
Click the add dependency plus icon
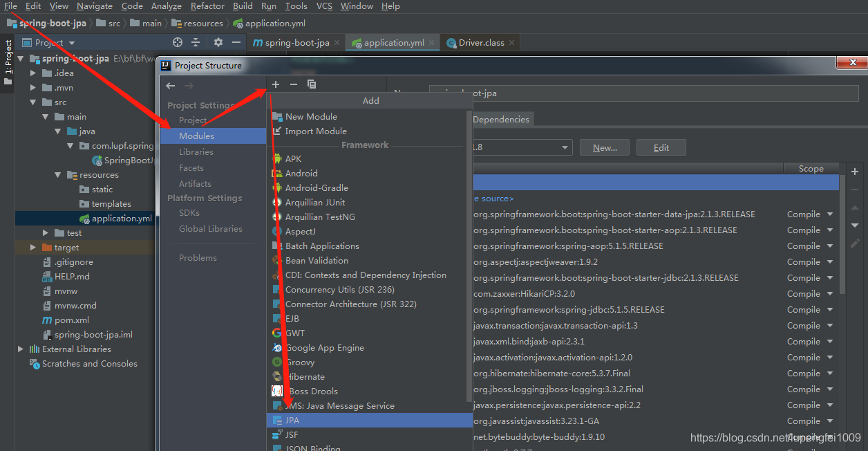click(x=855, y=172)
